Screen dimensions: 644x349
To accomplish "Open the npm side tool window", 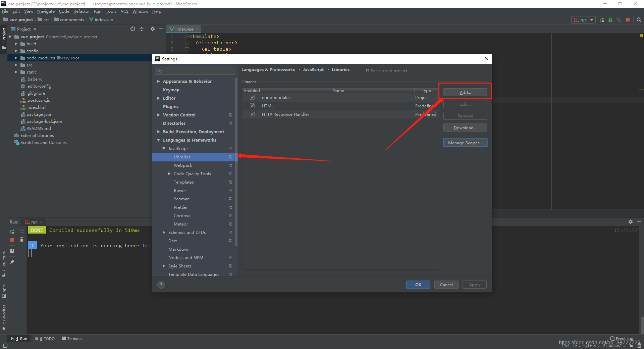I will [x=4, y=291].
